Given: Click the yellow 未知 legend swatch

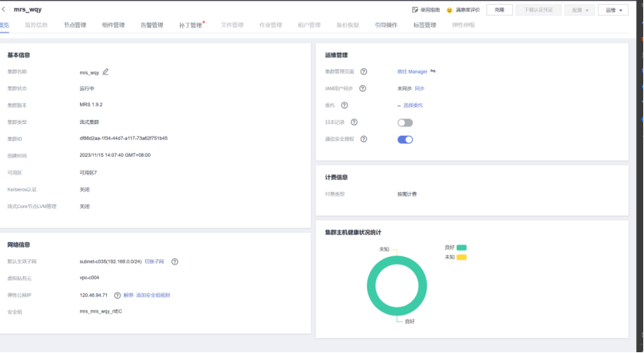Looking at the screenshot, I should point(462,258).
